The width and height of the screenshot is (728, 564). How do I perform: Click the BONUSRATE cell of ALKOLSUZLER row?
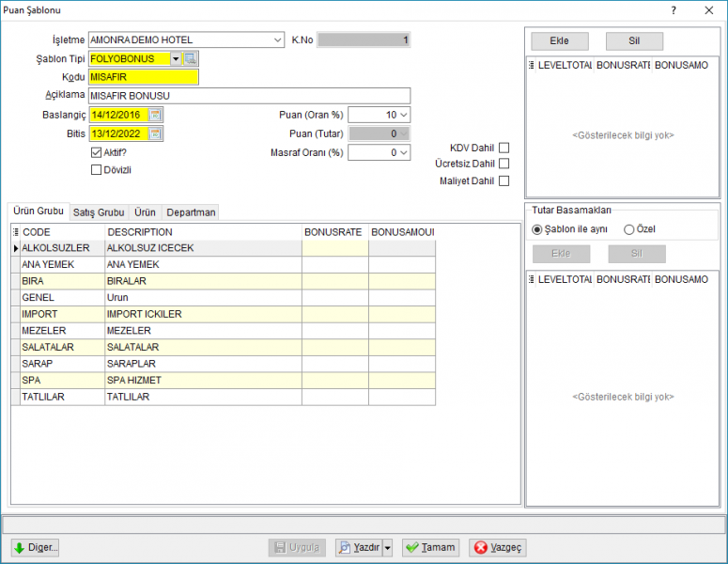pos(335,248)
